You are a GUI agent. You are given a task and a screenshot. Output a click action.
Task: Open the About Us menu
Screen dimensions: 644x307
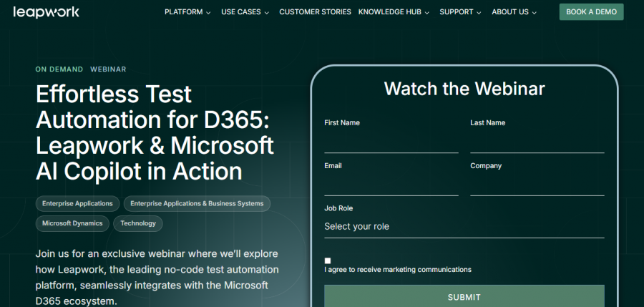click(510, 12)
